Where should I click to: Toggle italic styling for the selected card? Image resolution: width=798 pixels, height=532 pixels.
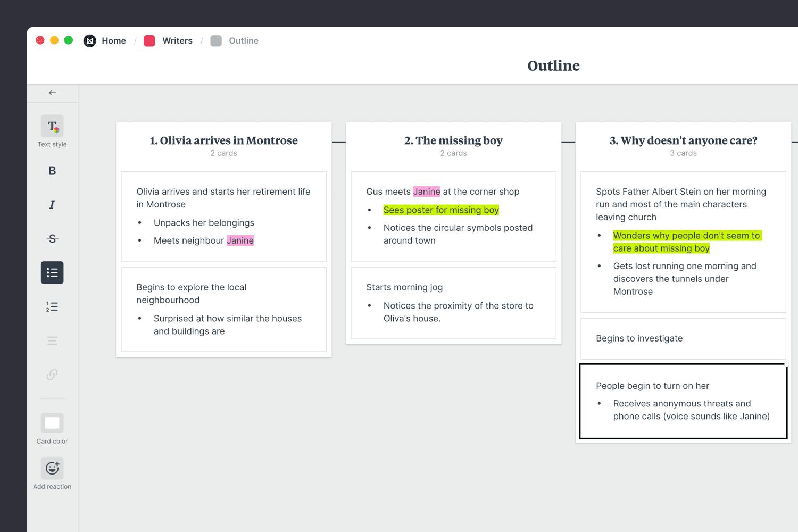pos(52,204)
